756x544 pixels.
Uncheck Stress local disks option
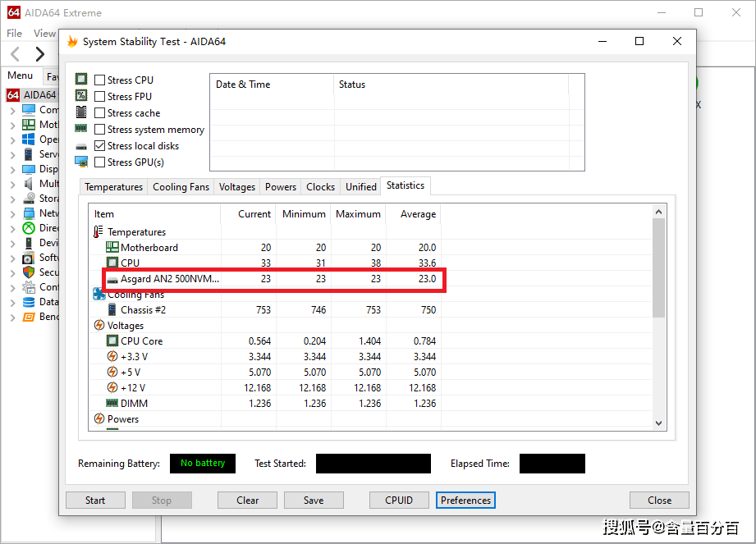pos(99,146)
